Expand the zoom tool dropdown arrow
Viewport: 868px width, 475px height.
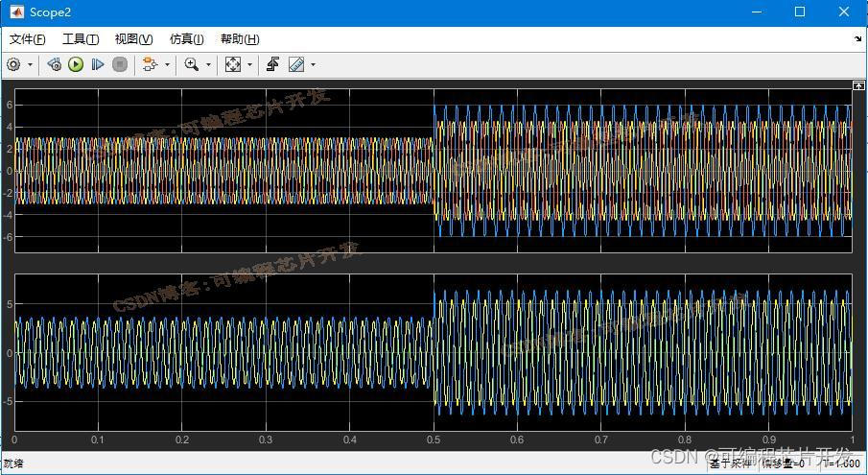(x=208, y=65)
